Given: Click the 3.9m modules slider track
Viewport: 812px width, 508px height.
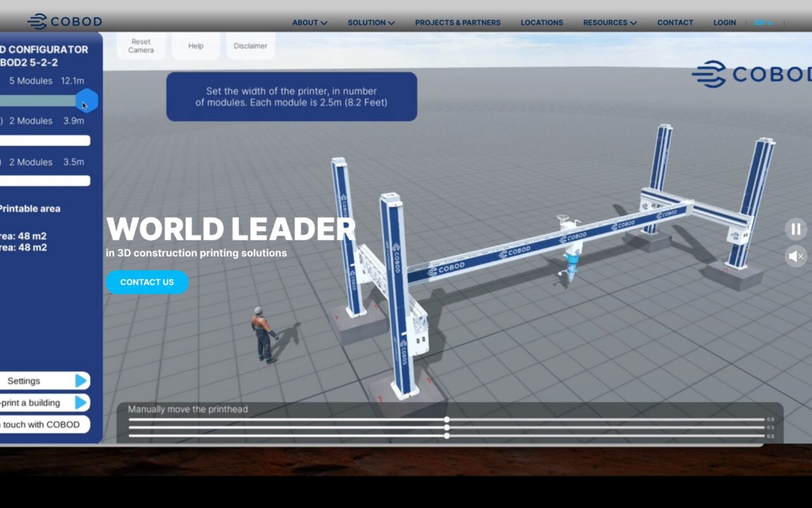Looking at the screenshot, I should coord(44,140).
